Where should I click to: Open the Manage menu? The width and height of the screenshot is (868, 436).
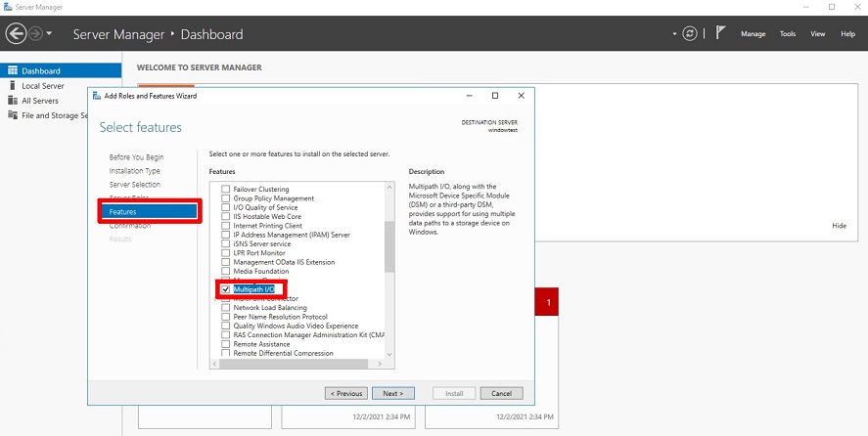753,34
